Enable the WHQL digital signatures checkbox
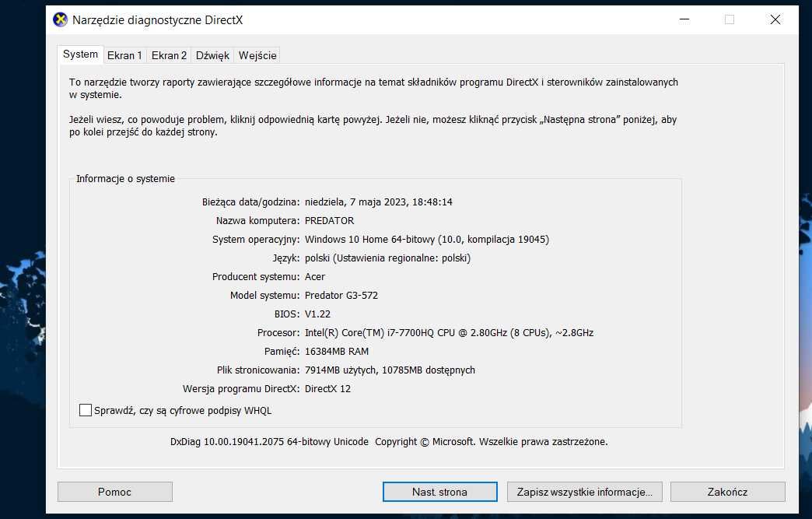The height and width of the screenshot is (519, 812). tap(86, 410)
